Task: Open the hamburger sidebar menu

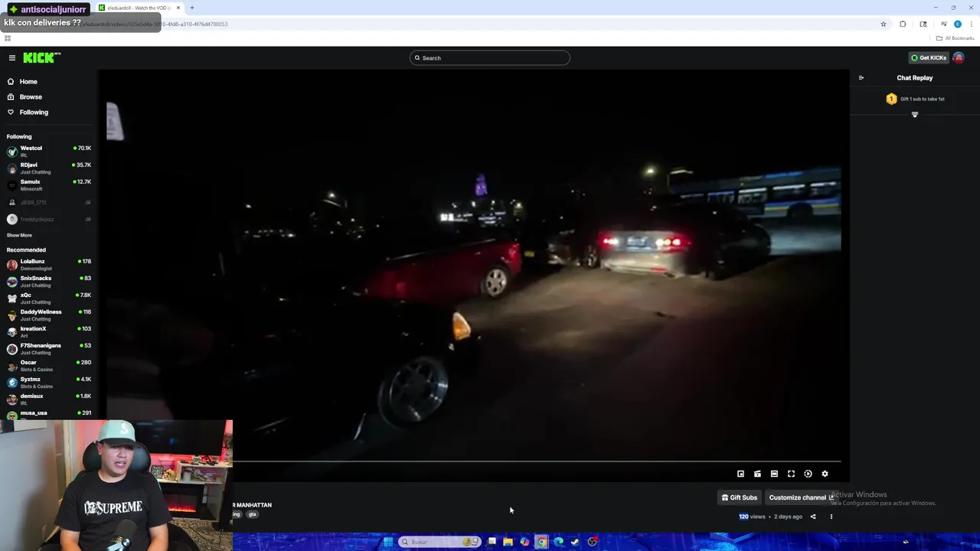Action: click(12, 58)
